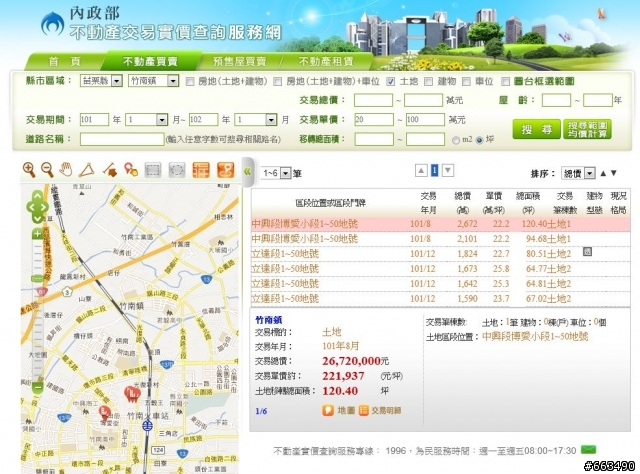Click the 單價 column header
This screenshot has height=474, width=640.
click(x=493, y=203)
